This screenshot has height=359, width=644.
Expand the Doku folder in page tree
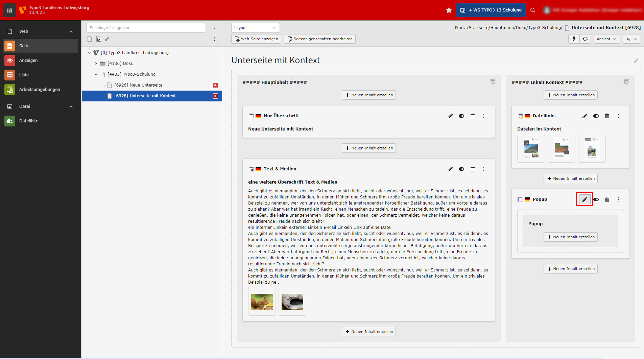click(x=96, y=64)
